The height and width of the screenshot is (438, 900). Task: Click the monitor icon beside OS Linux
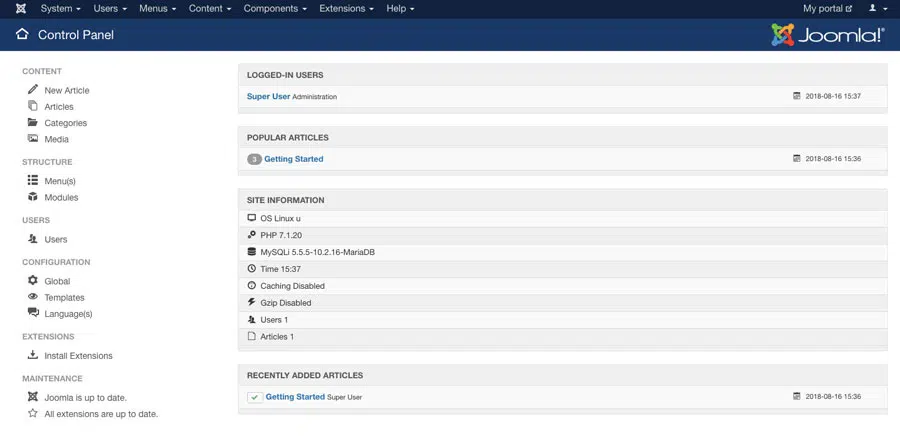(251, 218)
